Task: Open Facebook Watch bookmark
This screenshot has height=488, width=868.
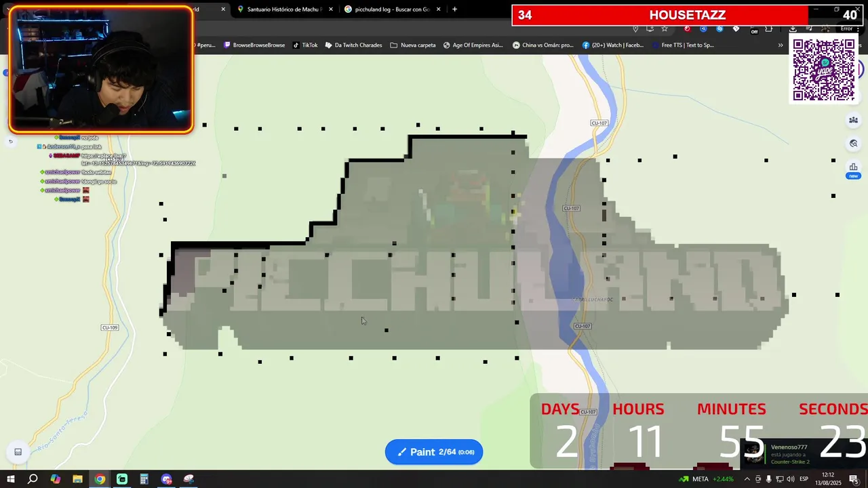Action: pos(613,45)
